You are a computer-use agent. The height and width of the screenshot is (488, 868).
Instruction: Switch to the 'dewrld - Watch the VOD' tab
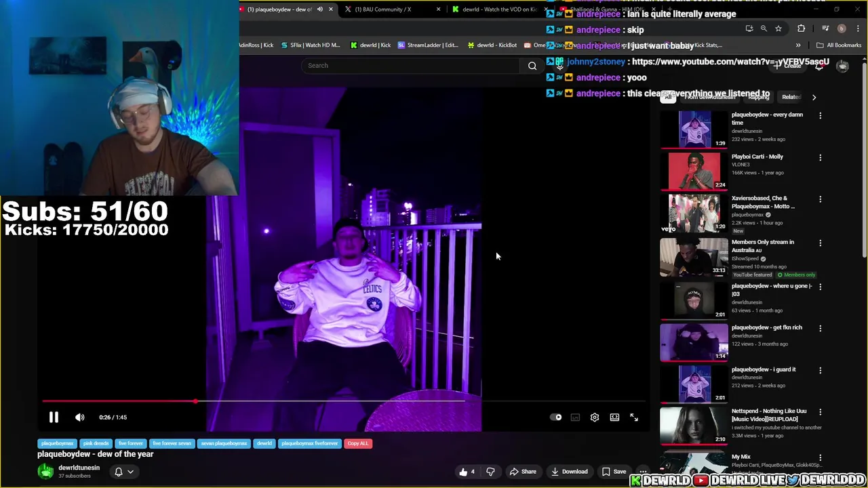pos(499,9)
